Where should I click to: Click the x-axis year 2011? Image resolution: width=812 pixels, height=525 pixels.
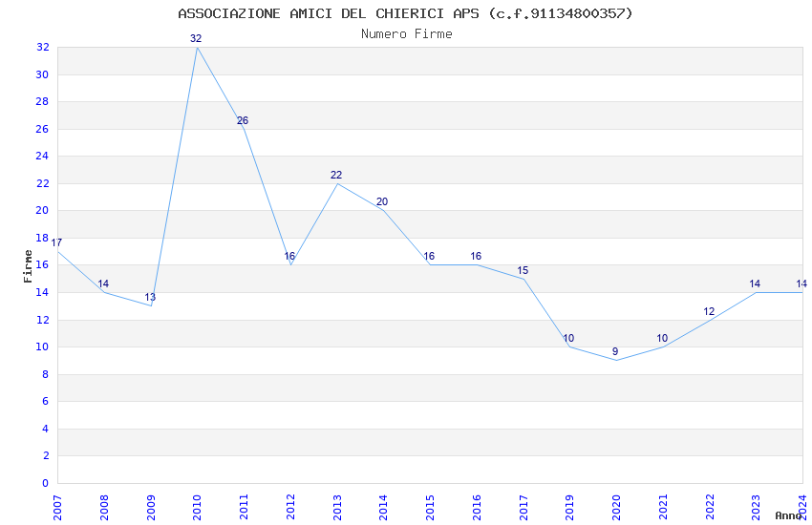pyautogui.click(x=244, y=507)
